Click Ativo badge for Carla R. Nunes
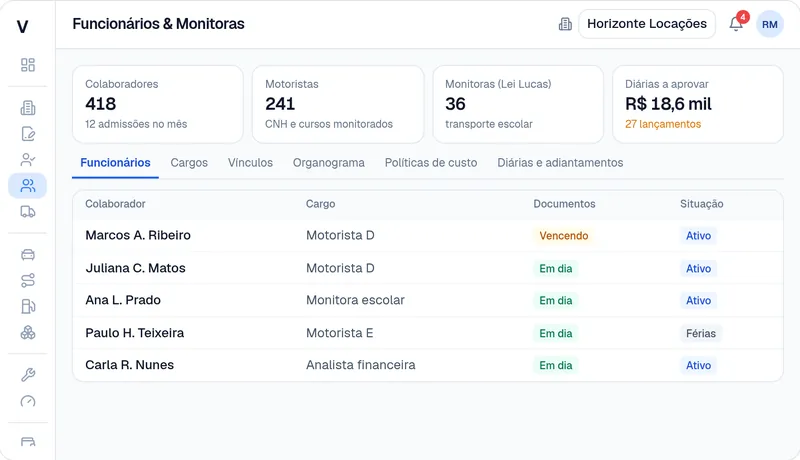Screen dimensions: 800x460 click(698, 365)
